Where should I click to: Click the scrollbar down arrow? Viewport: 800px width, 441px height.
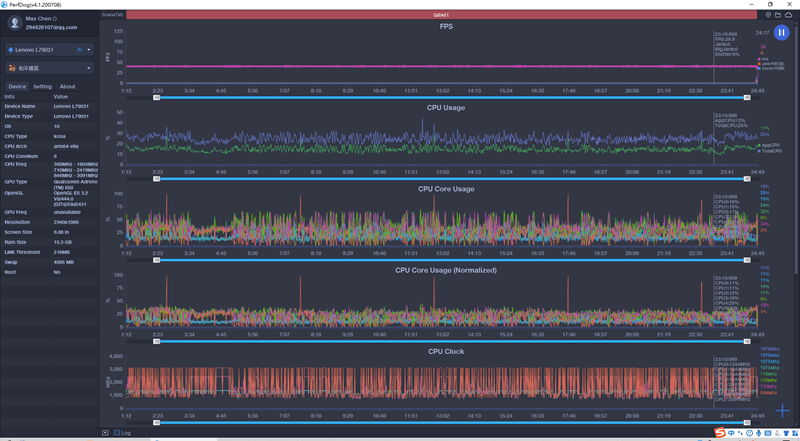tap(796, 424)
